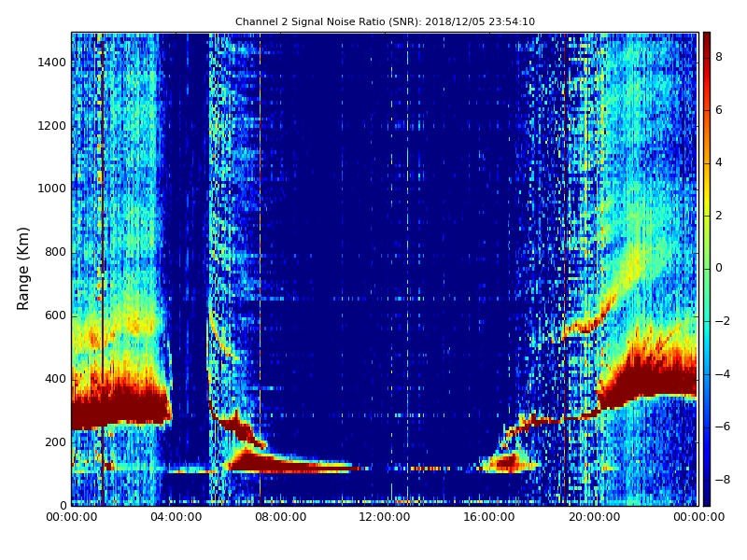
Task: Click the rightmost 00:00:00 time axis label
Action: click(x=698, y=517)
